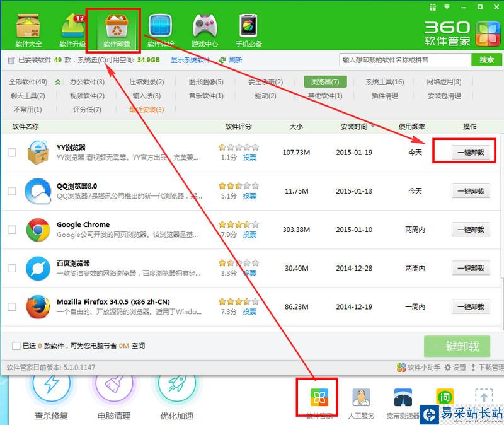Screen dimensions: 504x425
Task: Click the QQ浏览器8.0 app icon
Action: pyautogui.click(x=38, y=191)
